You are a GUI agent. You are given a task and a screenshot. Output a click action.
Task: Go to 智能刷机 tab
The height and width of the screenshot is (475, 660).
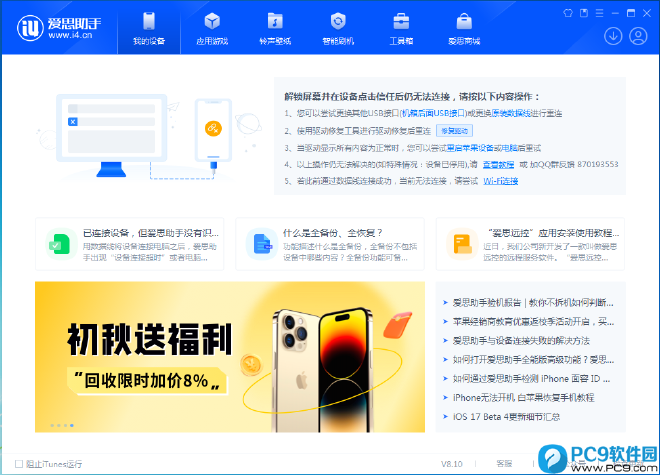338,28
